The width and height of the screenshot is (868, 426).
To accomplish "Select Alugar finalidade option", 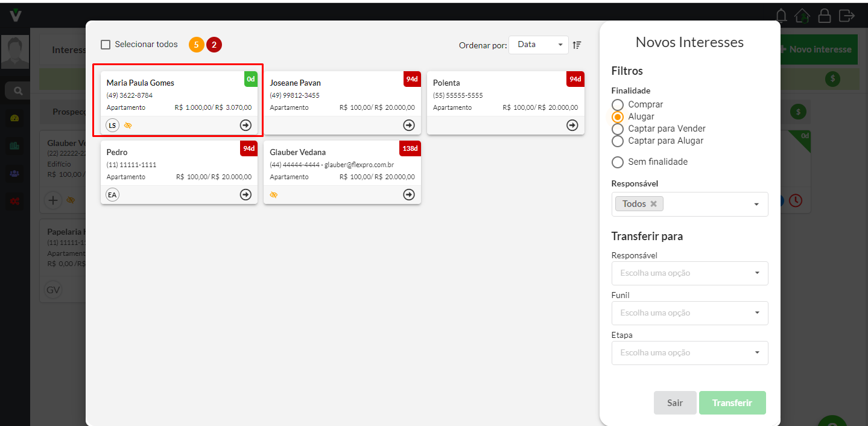I will pos(618,117).
